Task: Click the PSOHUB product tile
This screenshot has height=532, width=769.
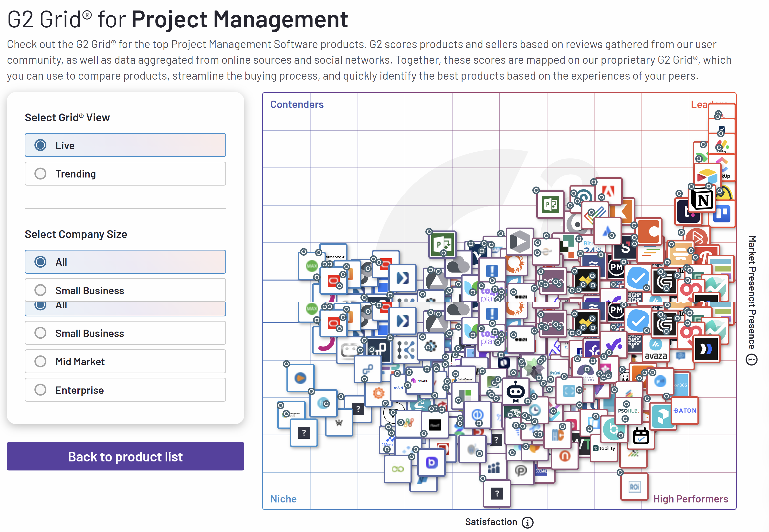Action: pos(628,411)
